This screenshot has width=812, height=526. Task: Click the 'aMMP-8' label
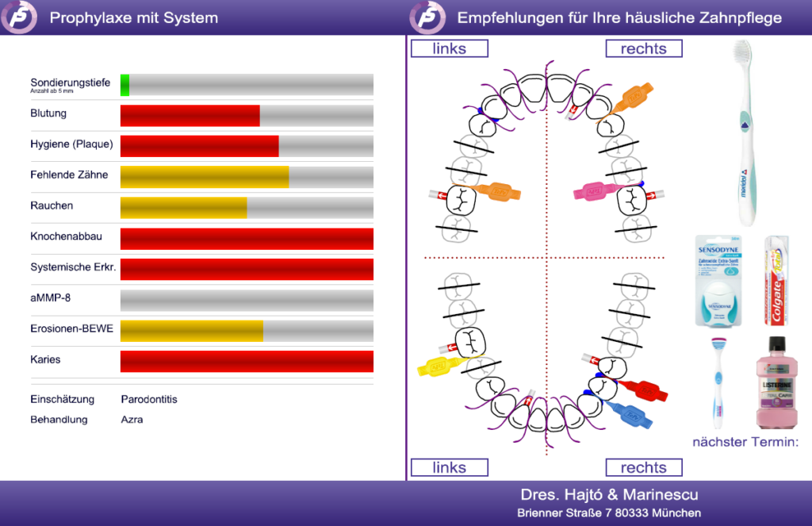pyautogui.click(x=50, y=298)
